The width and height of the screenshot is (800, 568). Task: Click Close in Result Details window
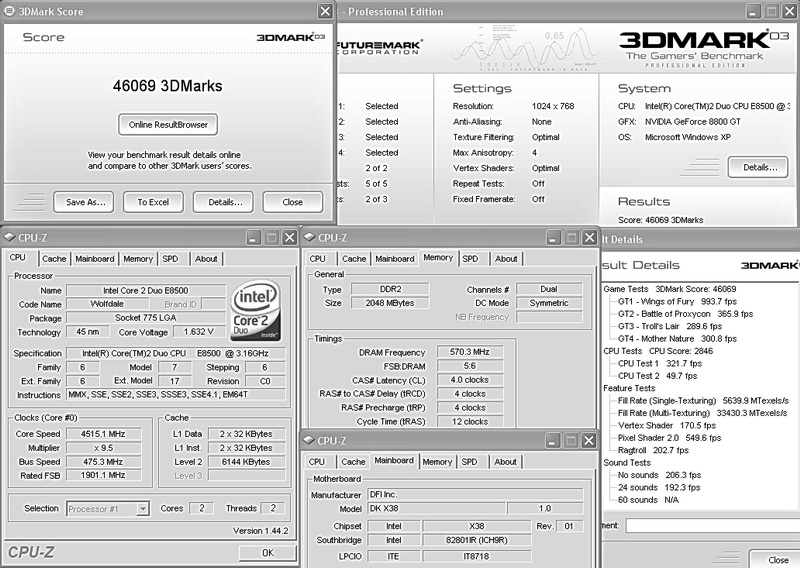(775, 560)
